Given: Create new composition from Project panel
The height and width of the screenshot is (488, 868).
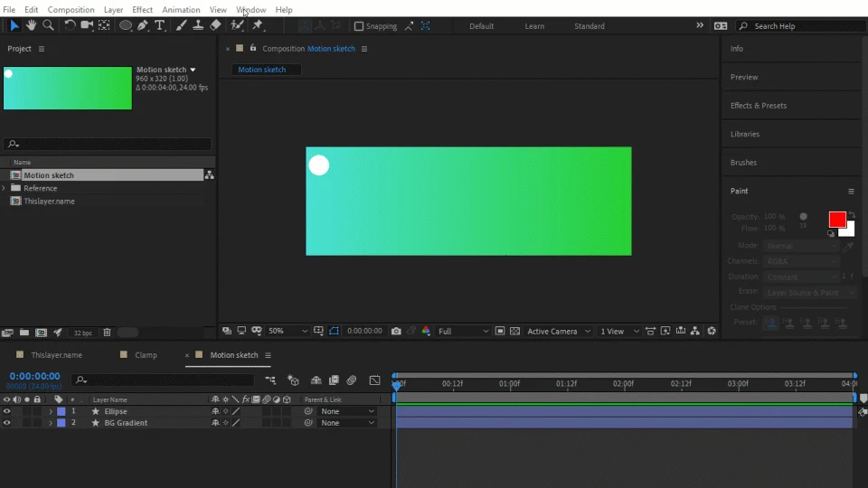Looking at the screenshot, I should point(41,333).
